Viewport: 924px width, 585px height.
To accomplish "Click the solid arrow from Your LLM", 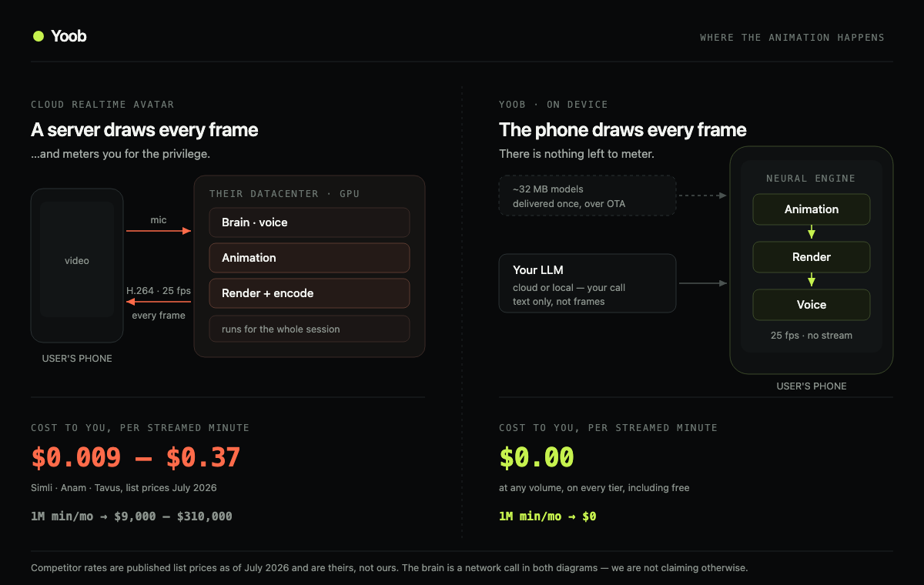I will (703, 283).
